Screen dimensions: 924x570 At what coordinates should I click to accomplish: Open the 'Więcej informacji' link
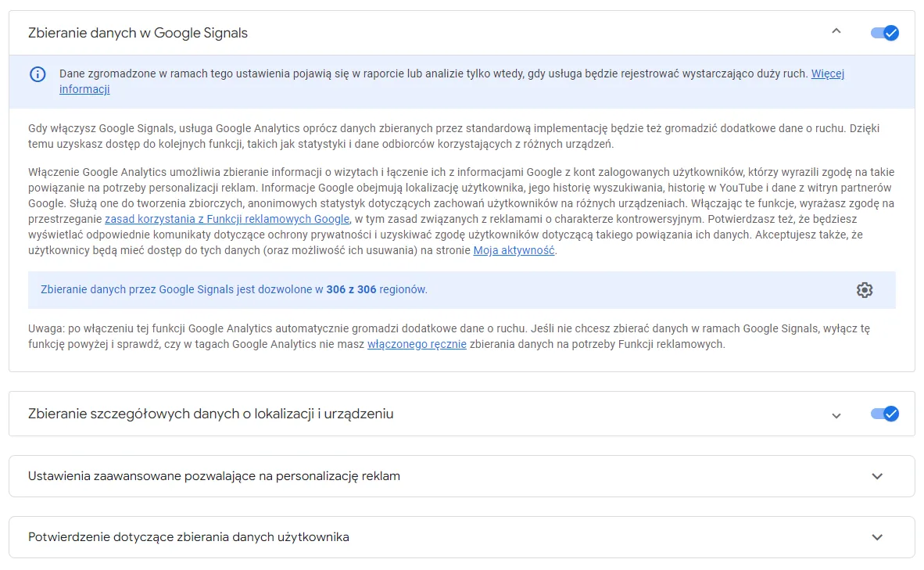point(827,73)
